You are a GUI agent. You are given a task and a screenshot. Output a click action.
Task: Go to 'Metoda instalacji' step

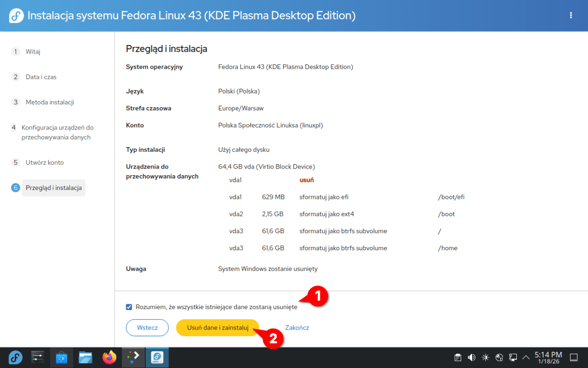pyautogui.click(x=50, y=102)
